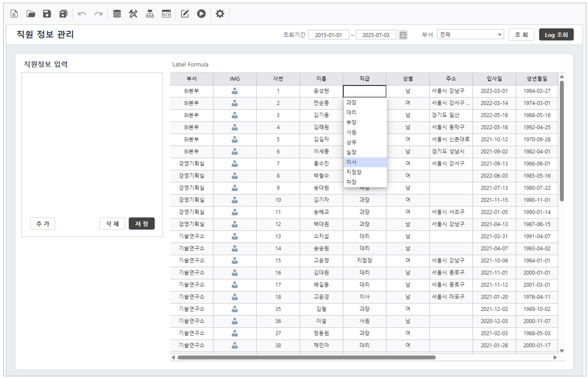Viewport: 588px width, 378px height.
Task: Open settings gear in toolbar
Action: pyautogui.click(x=219, y=14)
